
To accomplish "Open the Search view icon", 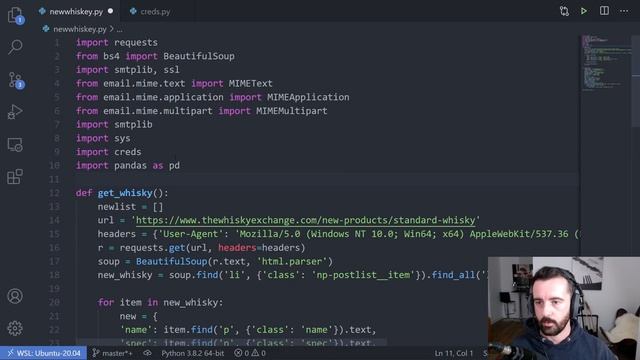I will (15, 47).
